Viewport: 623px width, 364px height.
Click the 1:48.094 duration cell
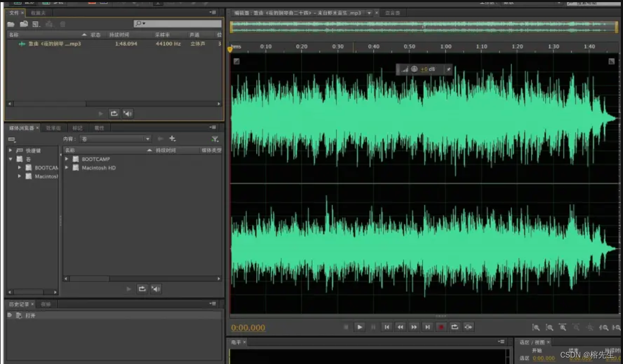tap(126, 44)
